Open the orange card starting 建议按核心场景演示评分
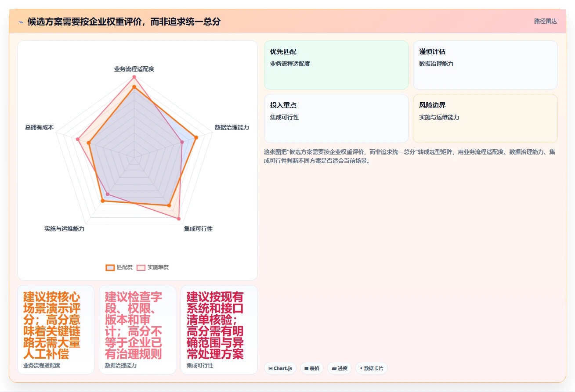 pyautogui.click(x=56, y=330)
